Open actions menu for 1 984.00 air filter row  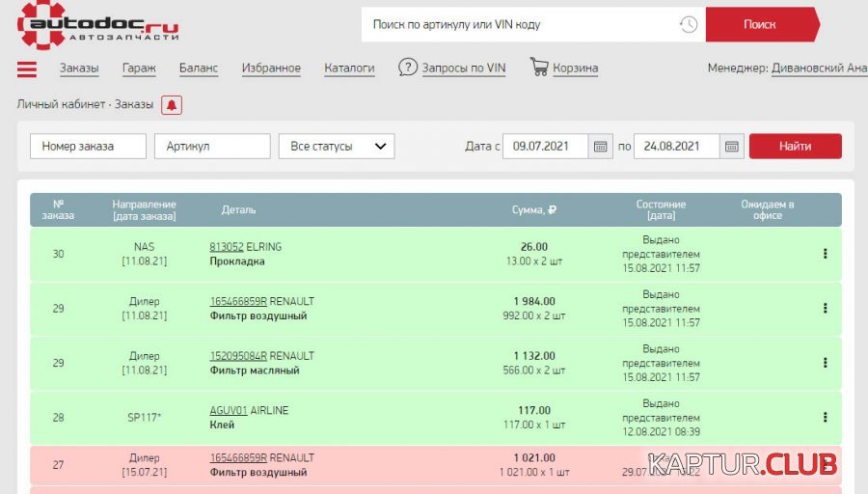pos(825,308)
